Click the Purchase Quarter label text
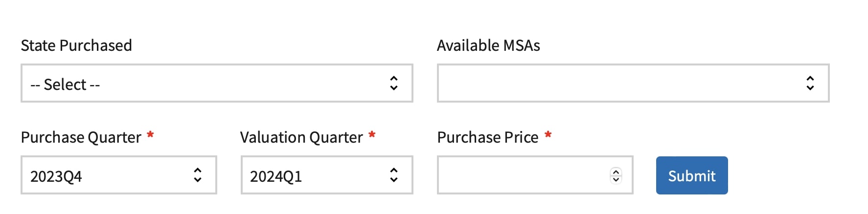Image resolution: width=868 pixels, height=214 pixels. pyautogui.click(x=81, y=137)
